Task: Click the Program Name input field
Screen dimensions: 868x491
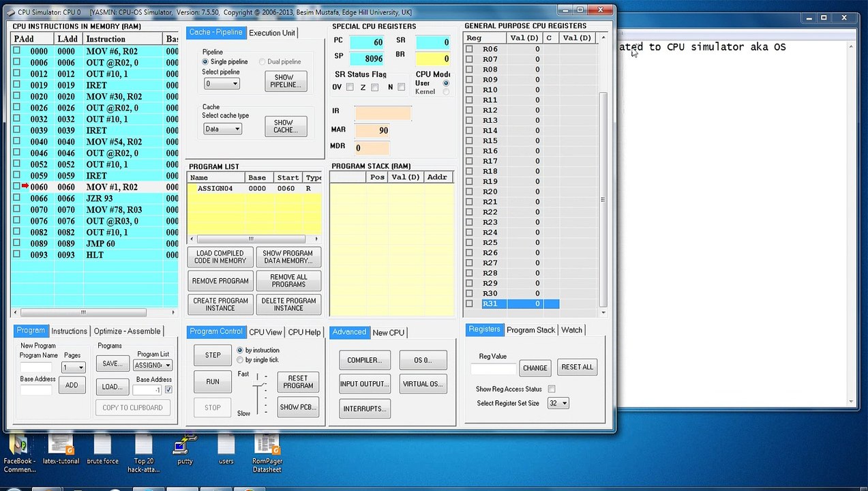Action: click(x=37, y=367)
